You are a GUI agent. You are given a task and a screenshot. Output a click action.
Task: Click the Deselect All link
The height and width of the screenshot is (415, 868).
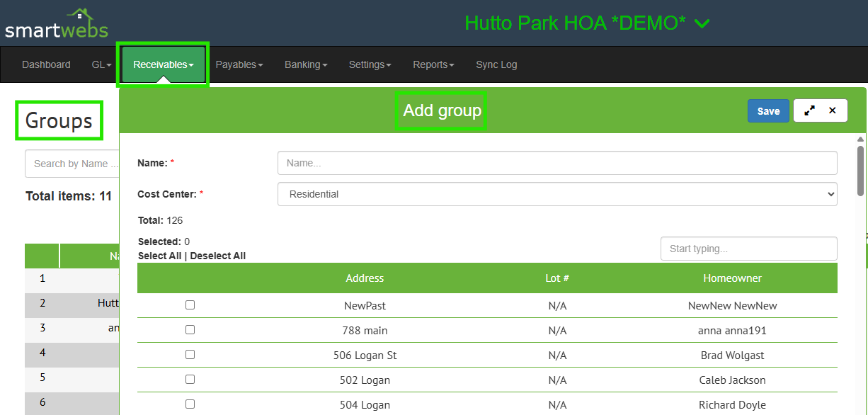click(217, 256)
